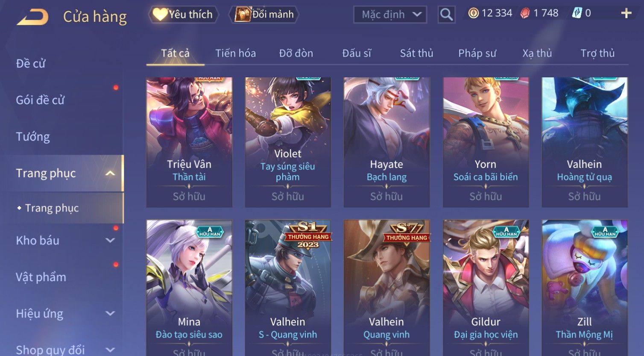This screenshot has width=644, height=356.
Task: Click the red gem currency icon
Action: click(524, 13)
